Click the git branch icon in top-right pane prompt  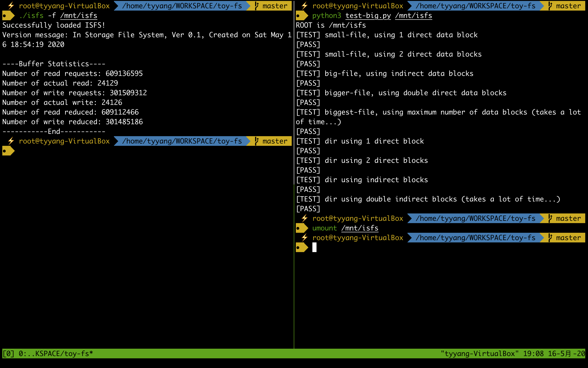tap(550, 6)
